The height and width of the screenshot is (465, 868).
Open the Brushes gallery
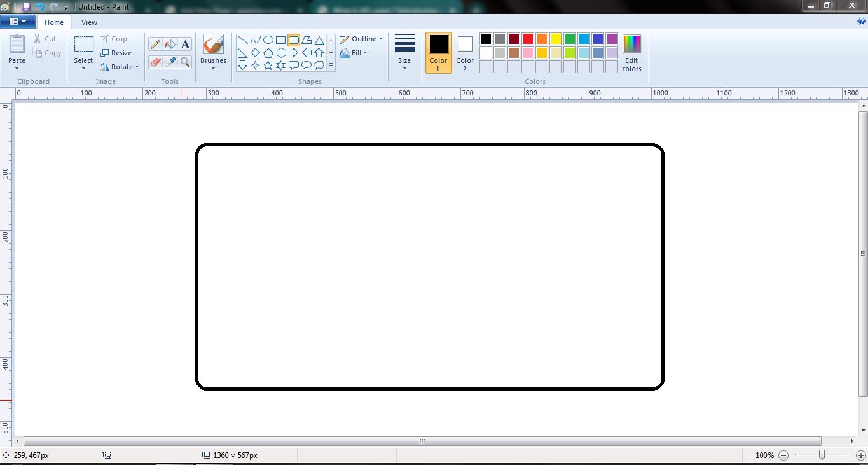click(x=212, y=51)
